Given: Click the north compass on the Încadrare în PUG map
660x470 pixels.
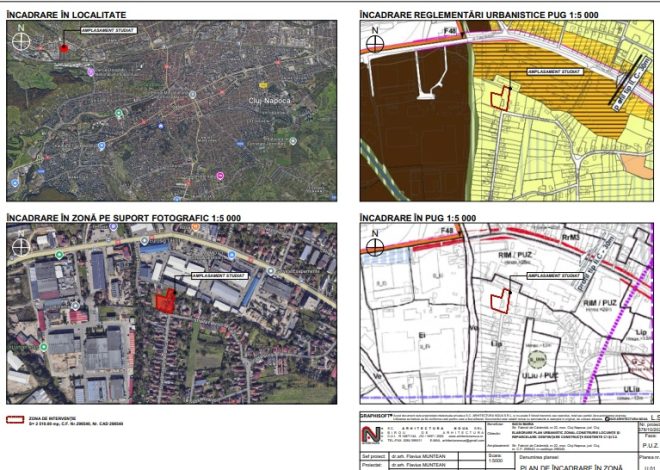Looking at the screenshot, I should click(x=376, y=246).
